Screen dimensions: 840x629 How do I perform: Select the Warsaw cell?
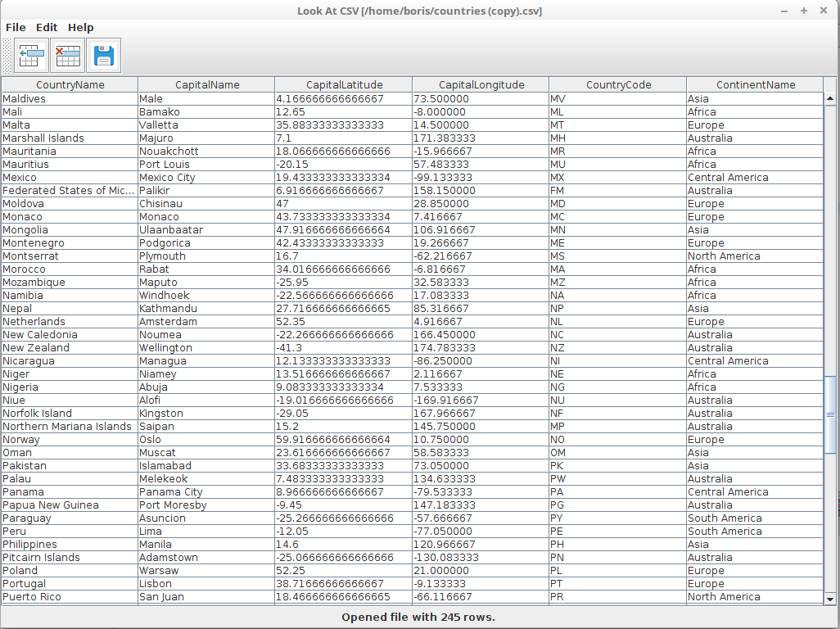(x=207, y=571)
